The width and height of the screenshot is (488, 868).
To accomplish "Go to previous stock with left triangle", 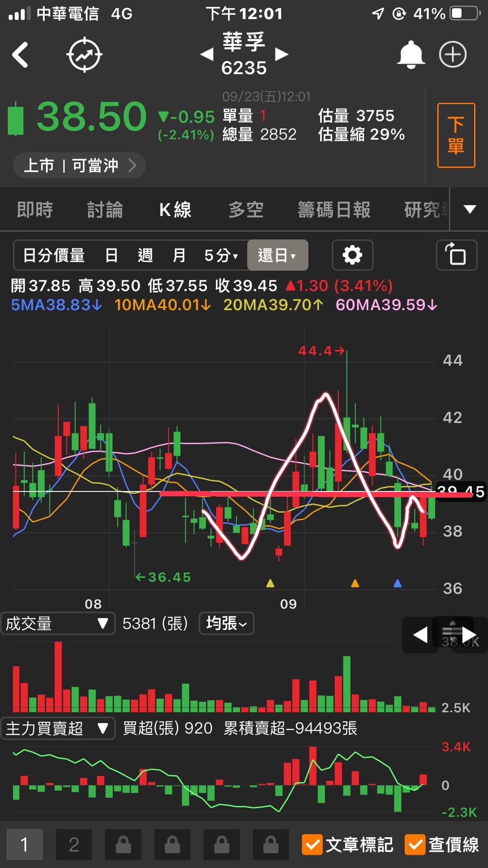I will pyautogui.click(x=207, y=55).
